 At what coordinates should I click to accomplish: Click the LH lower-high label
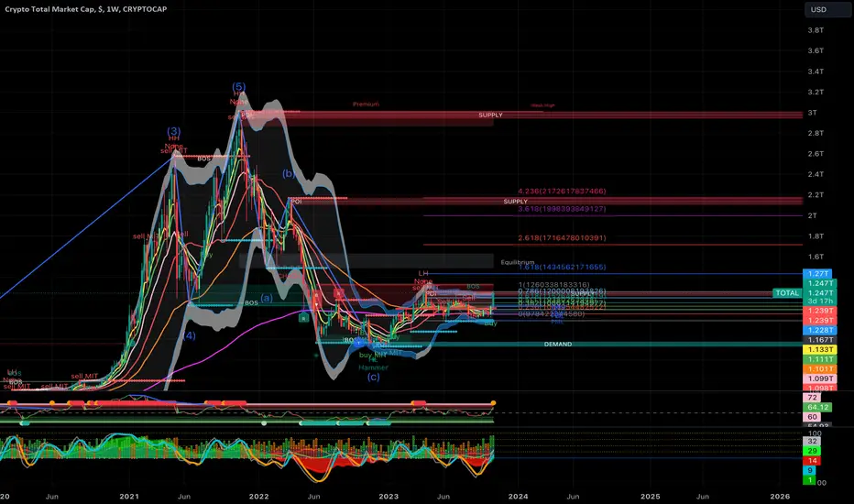click(x=423, y=273)
